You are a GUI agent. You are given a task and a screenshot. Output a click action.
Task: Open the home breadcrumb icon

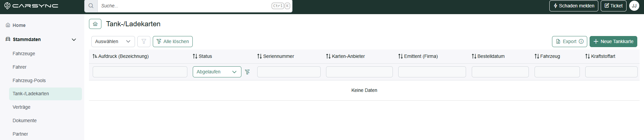coord(95,24)
